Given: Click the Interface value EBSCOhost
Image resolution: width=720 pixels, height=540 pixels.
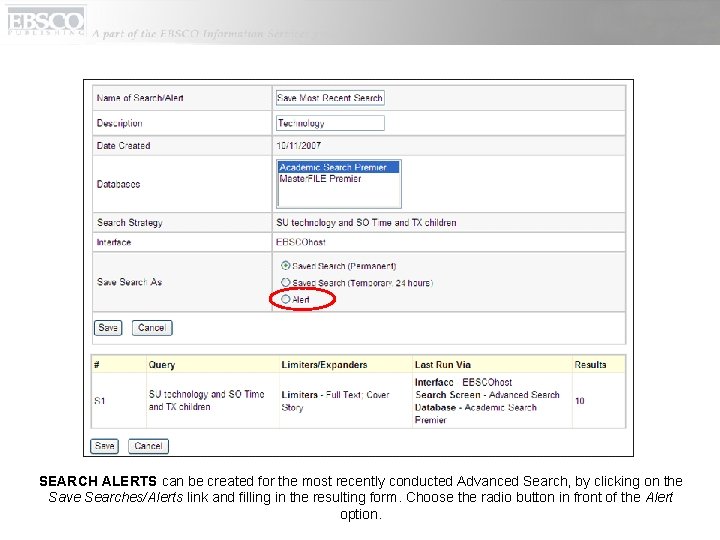Looking at the screenshot, I should 301,242.
